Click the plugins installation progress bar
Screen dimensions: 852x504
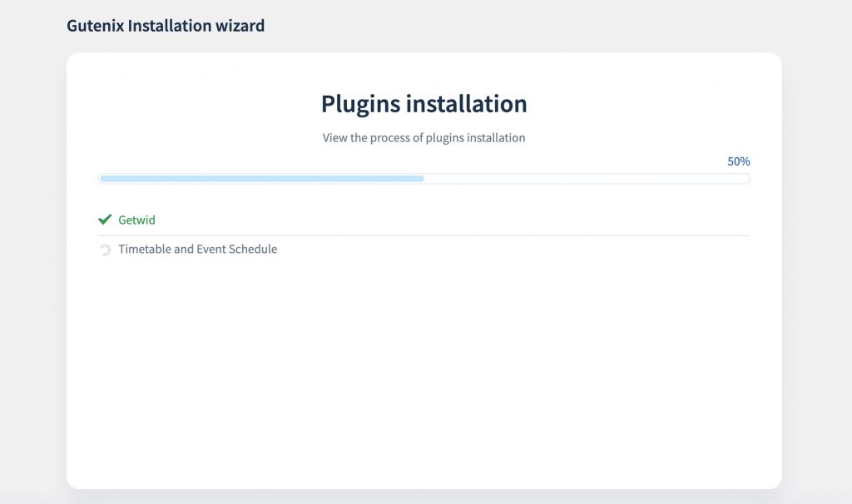pos(424,179)
